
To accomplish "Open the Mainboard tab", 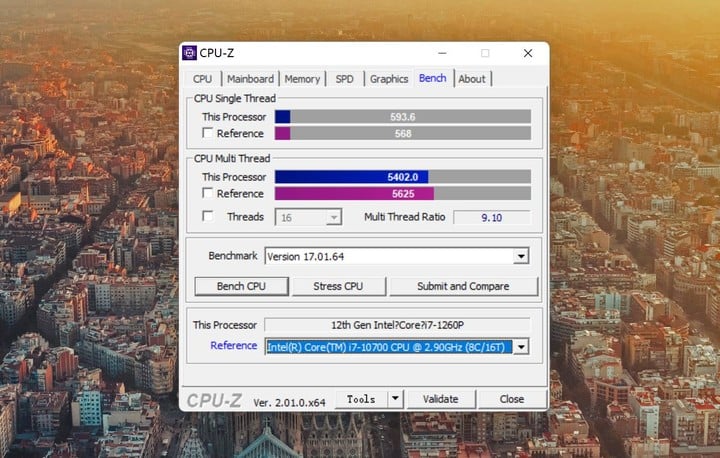I will (250, 79).
